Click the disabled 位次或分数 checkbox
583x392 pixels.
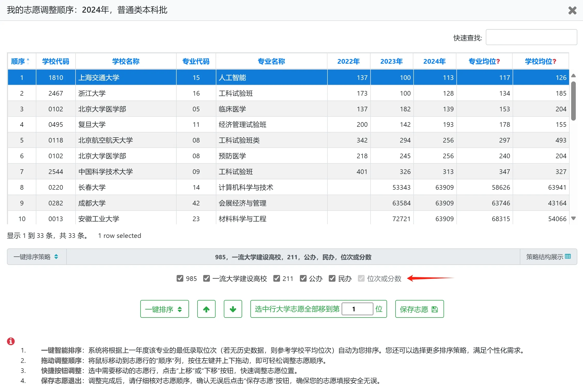(x=361, y=278)
